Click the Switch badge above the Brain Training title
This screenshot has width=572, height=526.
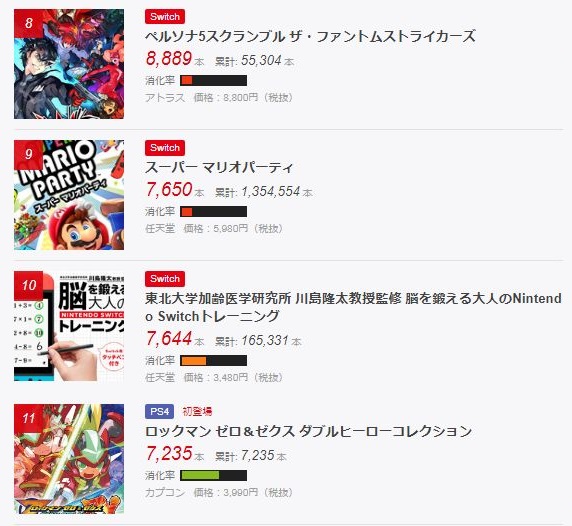pyautogui.click(x=165, y=279)
